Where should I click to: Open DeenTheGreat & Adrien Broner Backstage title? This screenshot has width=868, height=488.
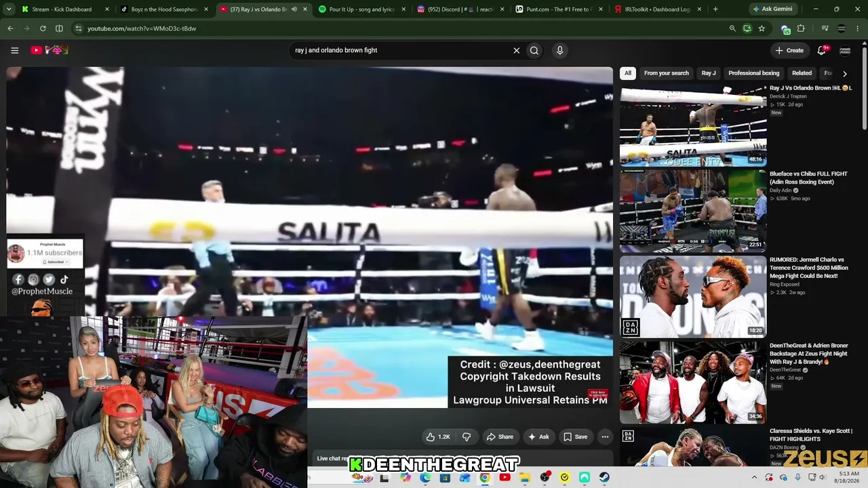(x=810, y=354)
